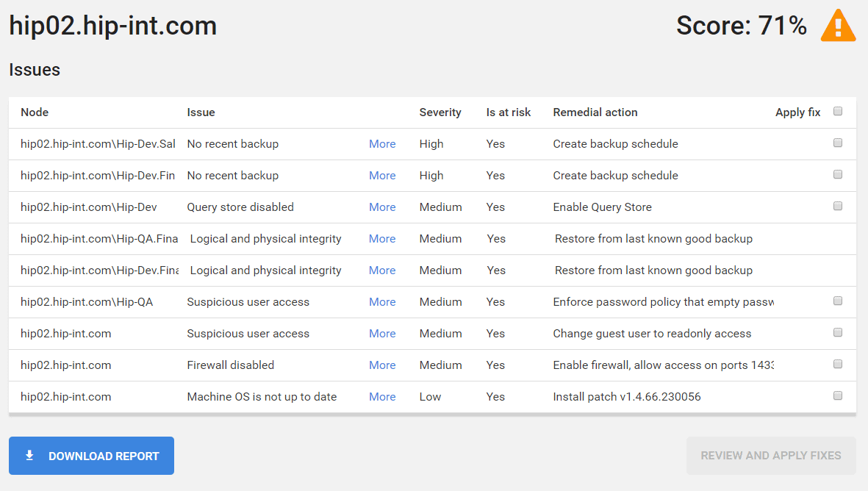The width and height of the screenshot is (868, 491).
Task: Open More link for Query store disabled
Action: [x=382, y=207]
